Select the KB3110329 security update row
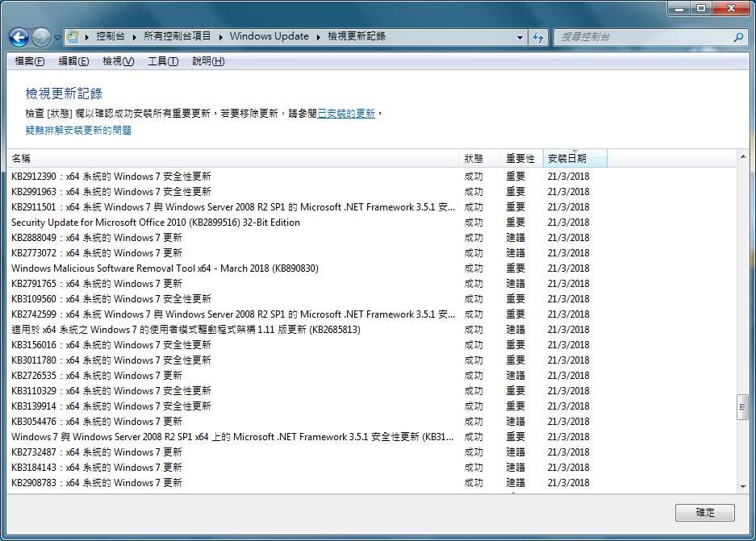 (371, 391)
